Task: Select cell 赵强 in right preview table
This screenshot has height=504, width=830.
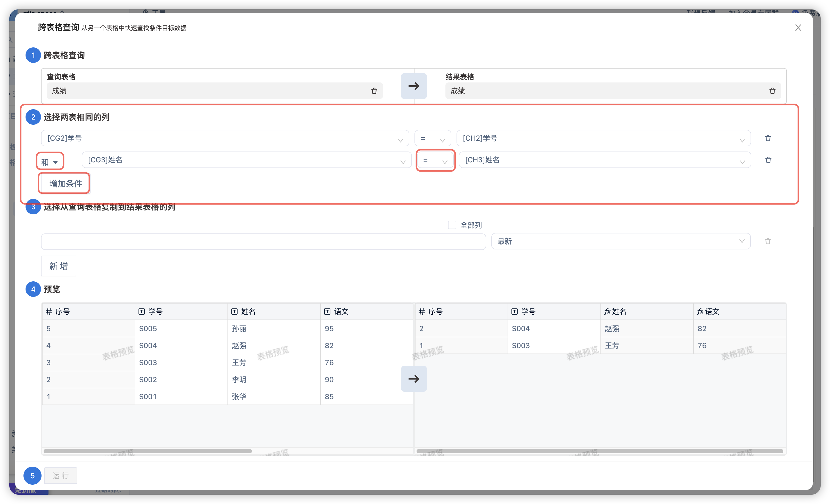Action: pos(647,329)
